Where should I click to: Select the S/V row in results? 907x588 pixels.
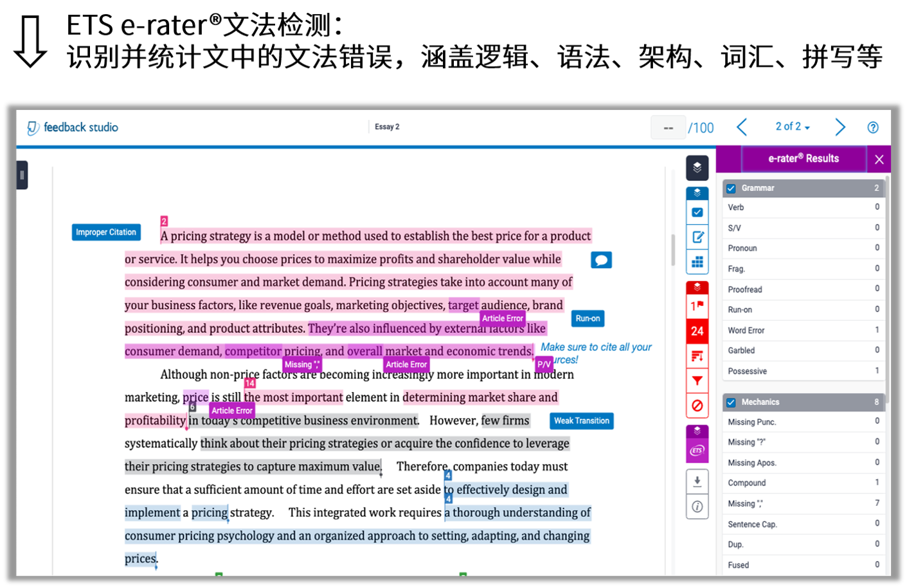click(x=804, y=228)
